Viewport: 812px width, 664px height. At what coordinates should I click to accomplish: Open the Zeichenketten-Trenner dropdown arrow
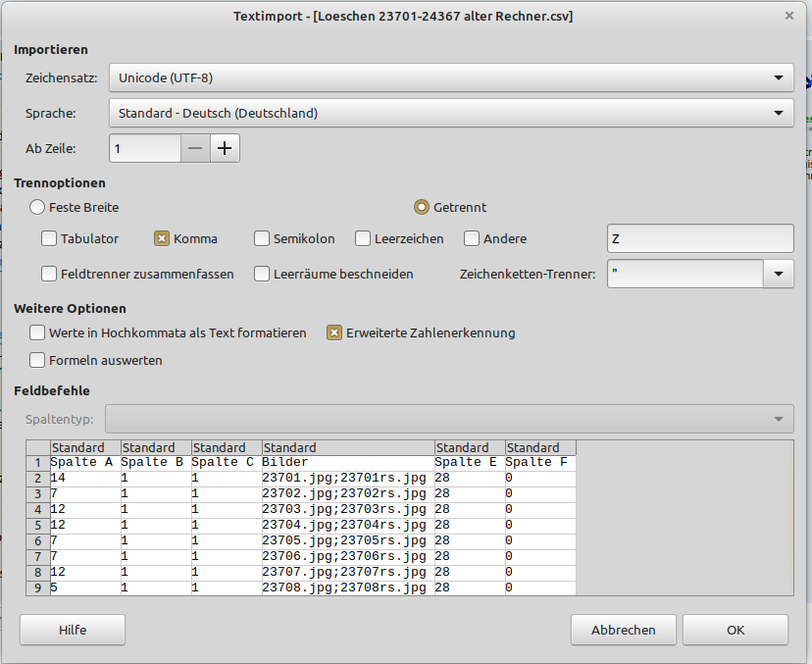point(779,274)
